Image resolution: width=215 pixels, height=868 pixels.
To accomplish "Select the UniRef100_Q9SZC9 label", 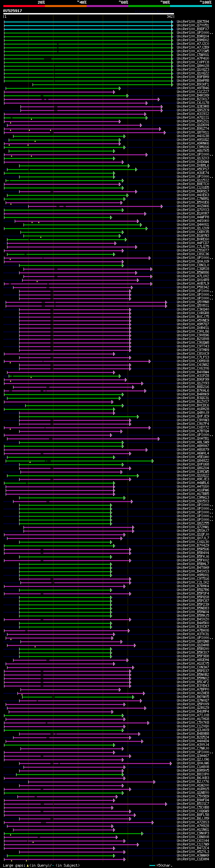I will tap(193, 111).
